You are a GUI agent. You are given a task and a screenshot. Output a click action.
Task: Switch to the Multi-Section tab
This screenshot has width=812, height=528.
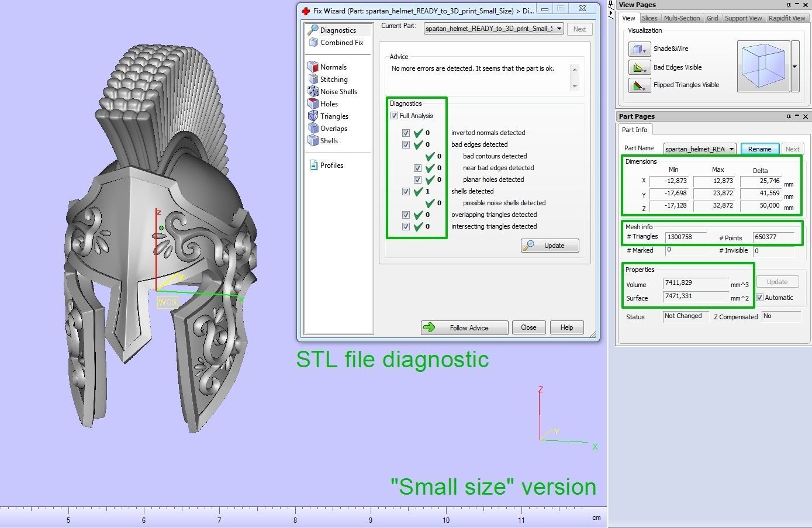pos(682,18)
